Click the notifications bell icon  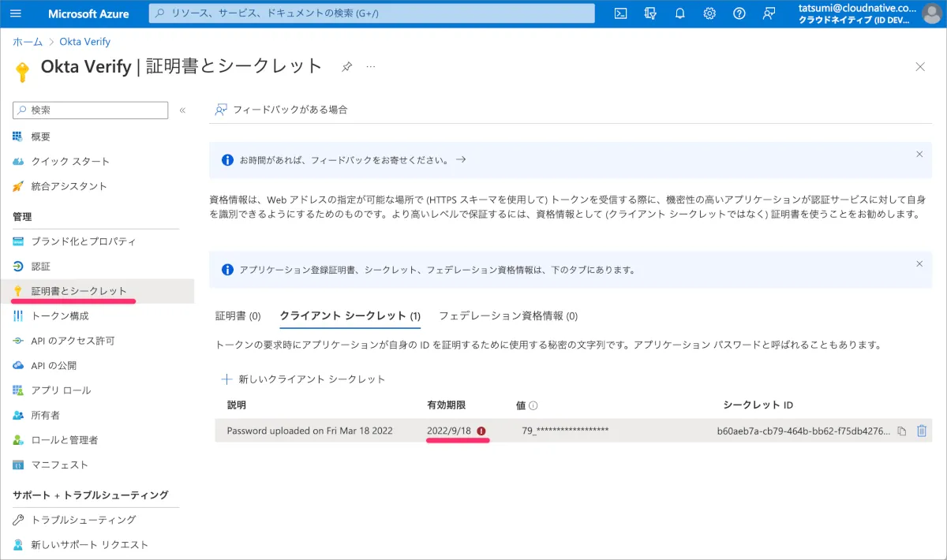tap(679, 13)
